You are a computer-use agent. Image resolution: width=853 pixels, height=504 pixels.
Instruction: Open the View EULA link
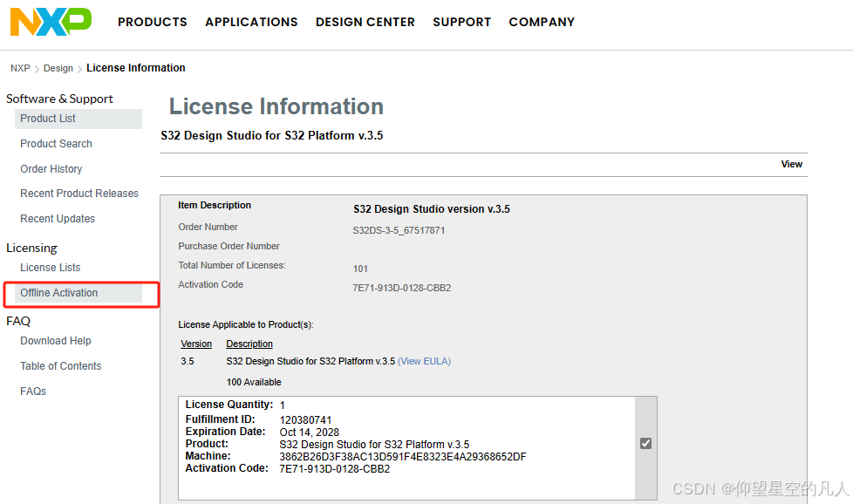425,361
